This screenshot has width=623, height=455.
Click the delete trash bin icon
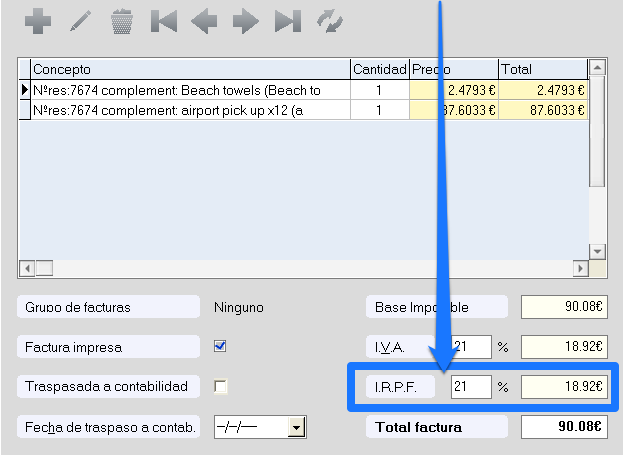(x=122, y=22)
